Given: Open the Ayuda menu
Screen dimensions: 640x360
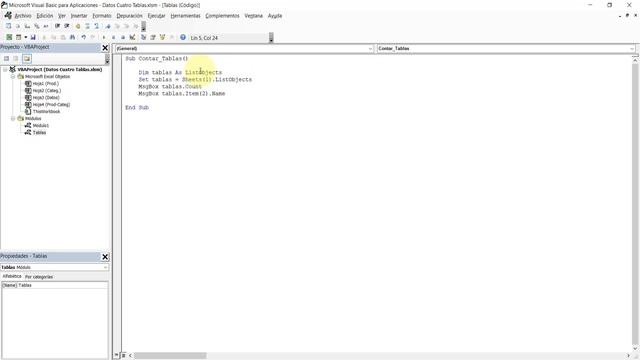Looking at the screenshot, I should tap(275, 16).
